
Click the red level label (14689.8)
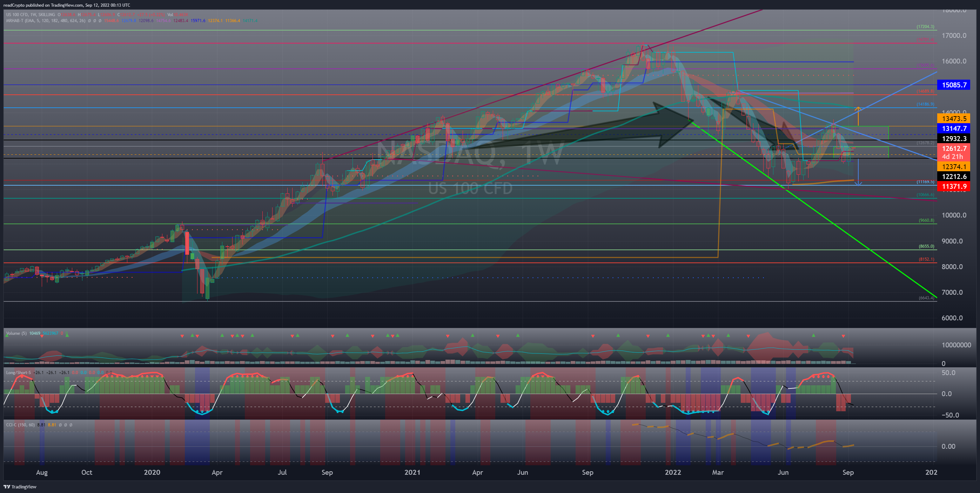925,91
